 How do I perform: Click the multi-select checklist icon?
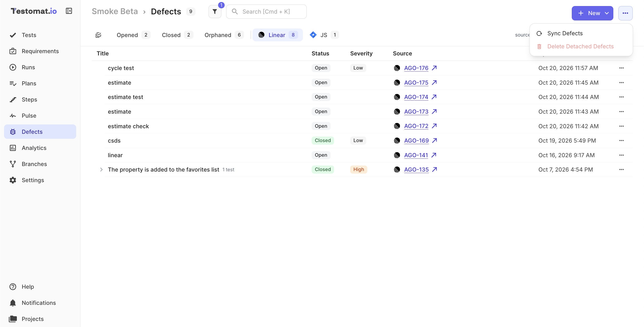[98, 35]
